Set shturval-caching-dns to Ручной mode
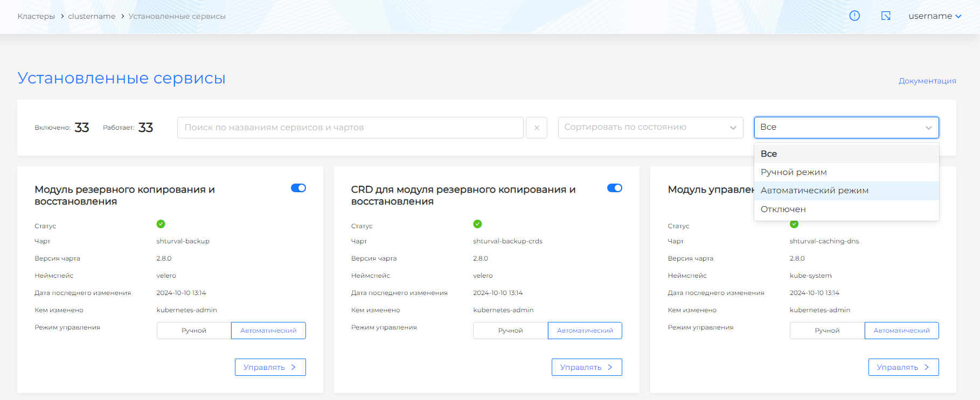The width and height of the screenshot is (980, 400). (827, 331)
